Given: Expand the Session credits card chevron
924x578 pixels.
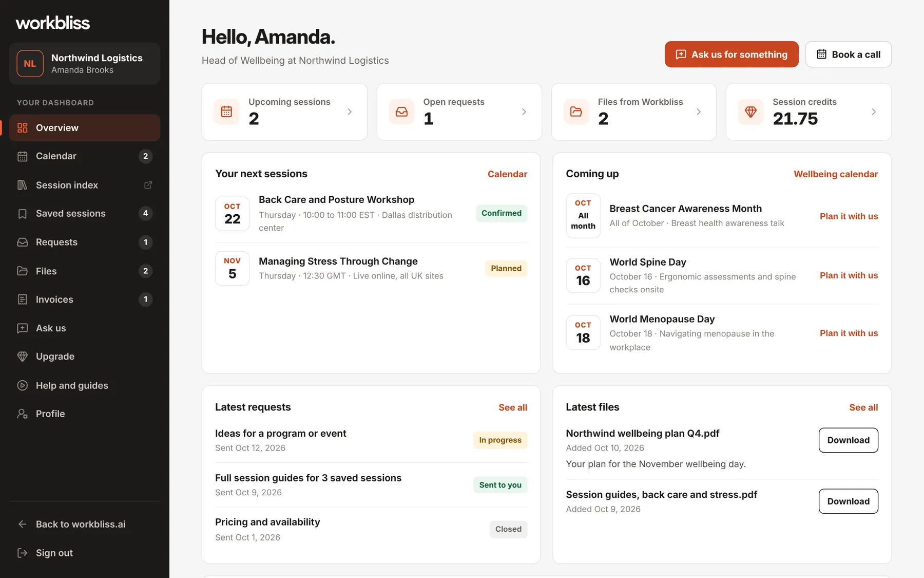Looking at the screenshot, I should click(x=874, y=111).
